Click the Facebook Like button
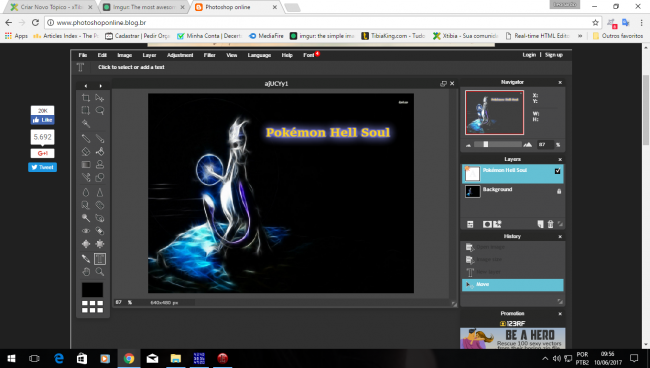Screen dimensions: 650x368 pos(42,120)
